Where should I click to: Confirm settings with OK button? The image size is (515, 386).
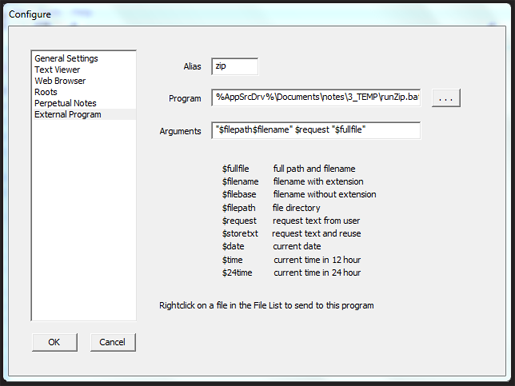[x=55, y=342]
